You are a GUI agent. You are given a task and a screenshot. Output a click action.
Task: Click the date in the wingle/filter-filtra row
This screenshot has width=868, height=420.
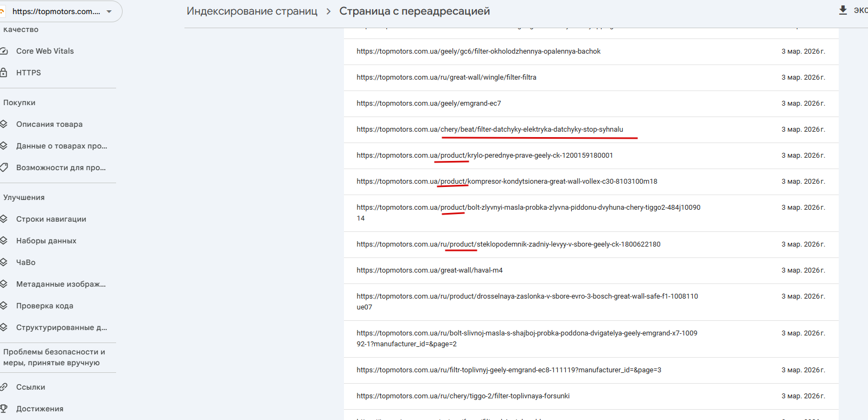(x=803, y=77)
